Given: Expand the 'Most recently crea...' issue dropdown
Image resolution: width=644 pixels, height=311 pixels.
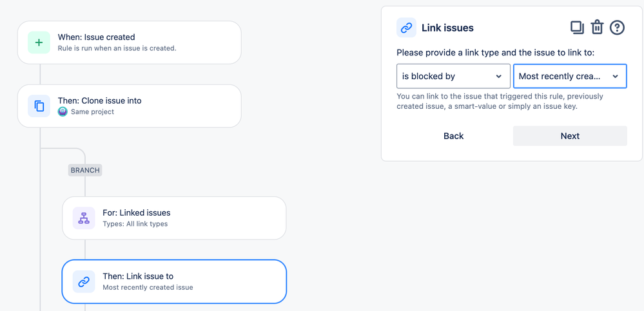Looking at the screenshot, I should coord(570,76).
